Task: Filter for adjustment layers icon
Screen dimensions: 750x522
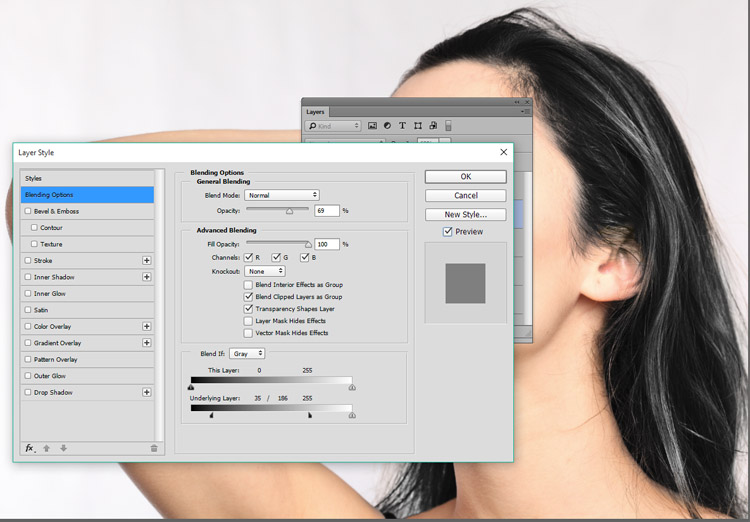Action: (387, 126)
